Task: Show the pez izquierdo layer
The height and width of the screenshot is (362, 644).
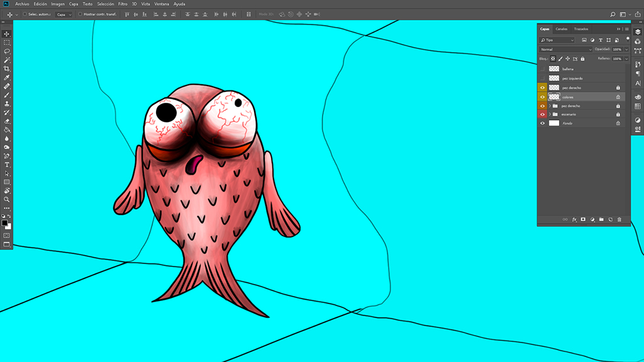Action: [542, 78]
